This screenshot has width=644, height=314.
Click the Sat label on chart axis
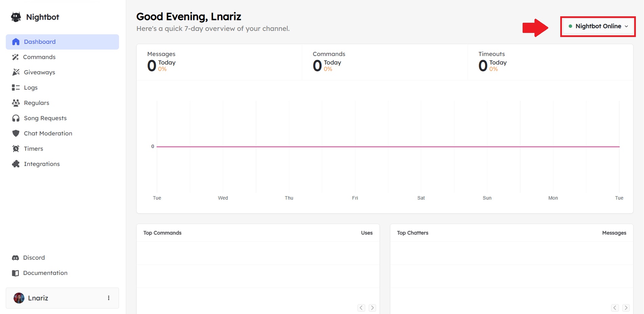coord(421,198)
